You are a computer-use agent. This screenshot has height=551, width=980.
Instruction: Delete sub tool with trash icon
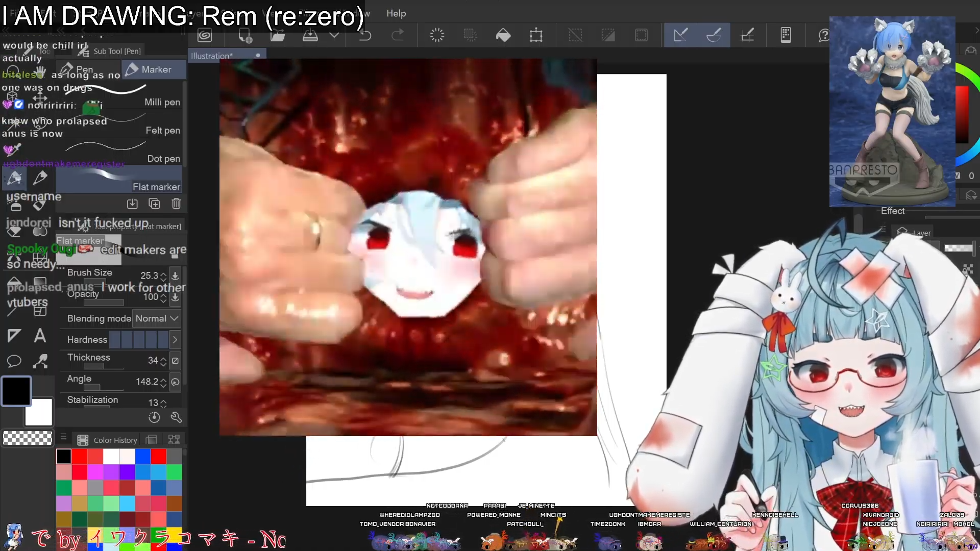pyautogui.click(x=176, y=204)
